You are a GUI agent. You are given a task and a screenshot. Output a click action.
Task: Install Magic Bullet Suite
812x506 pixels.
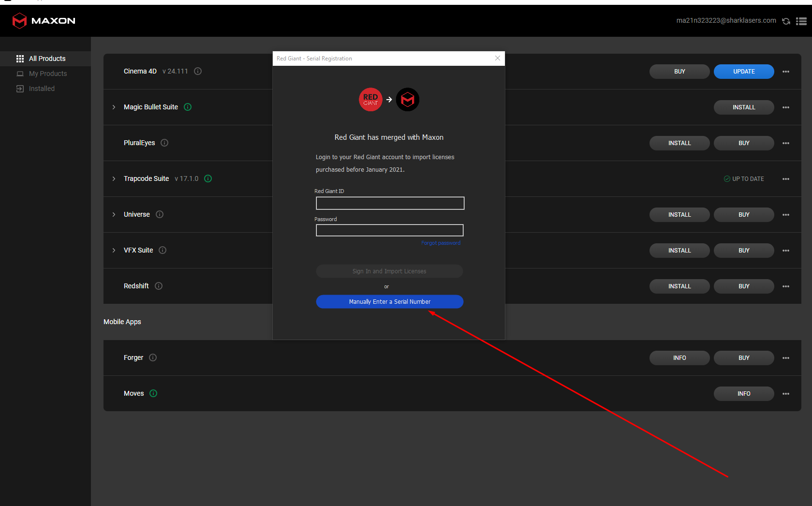point(744,107)
